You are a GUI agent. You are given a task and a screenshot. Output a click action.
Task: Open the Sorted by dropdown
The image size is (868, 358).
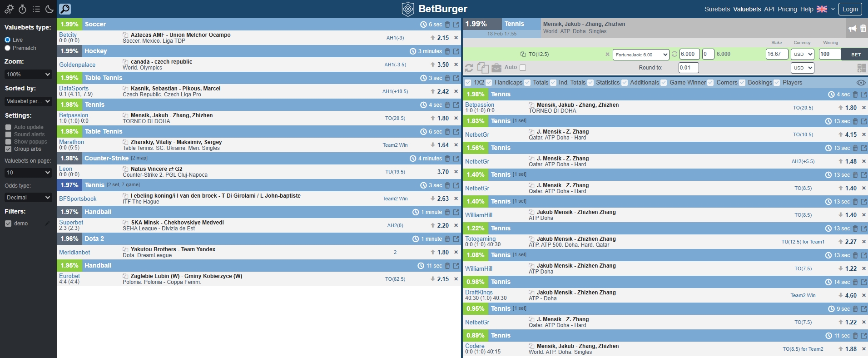coord(28,101)
